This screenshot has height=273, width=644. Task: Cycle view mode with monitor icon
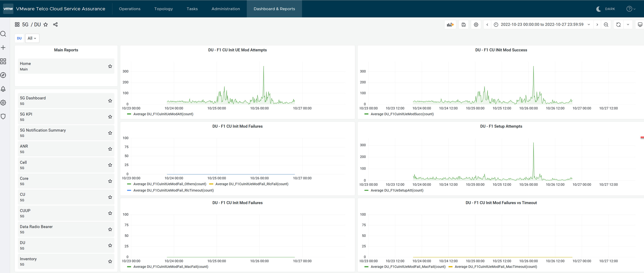(x=640, y=24)
